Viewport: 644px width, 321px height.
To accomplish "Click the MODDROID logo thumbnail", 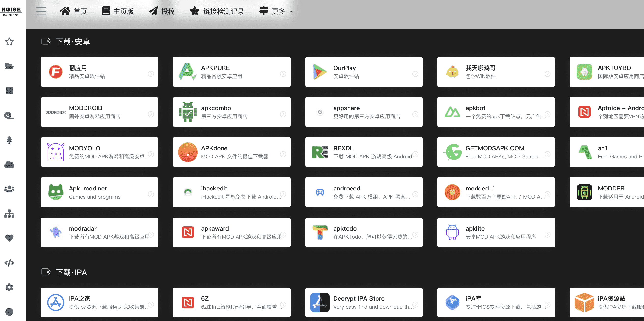I will point(56,112).
